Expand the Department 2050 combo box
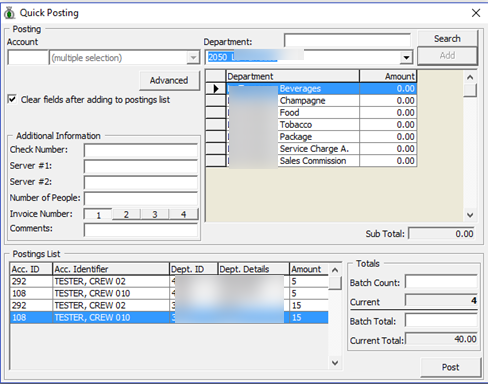The image size is (488, 384). 406,57
